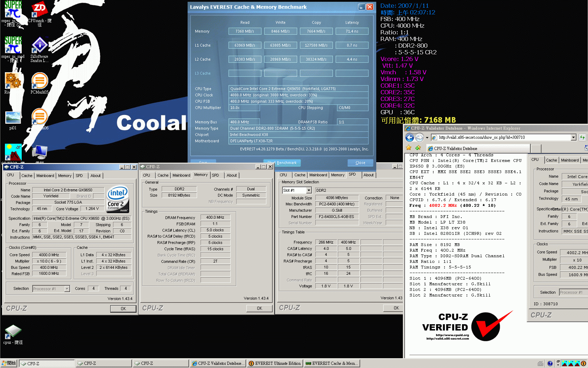This screenshot has width=588, height=368.
Task: Activate CPU-Z Validator Database taskbar button
Action: pos(218,363)
